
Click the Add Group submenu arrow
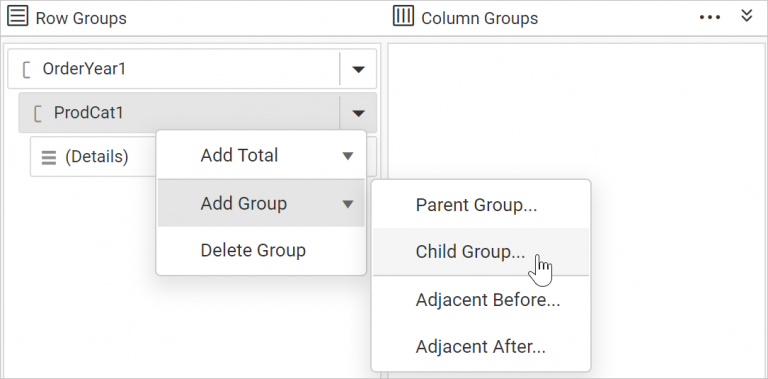(347, 204)
